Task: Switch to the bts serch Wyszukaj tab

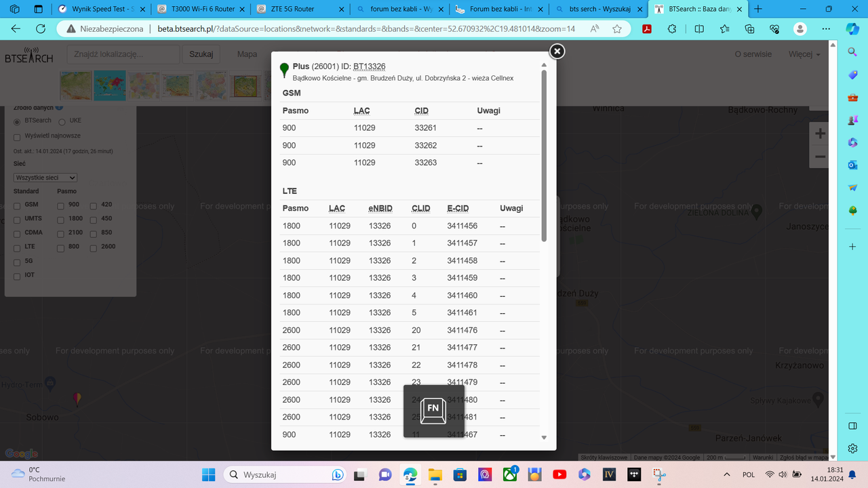Action: coord(599,9)
